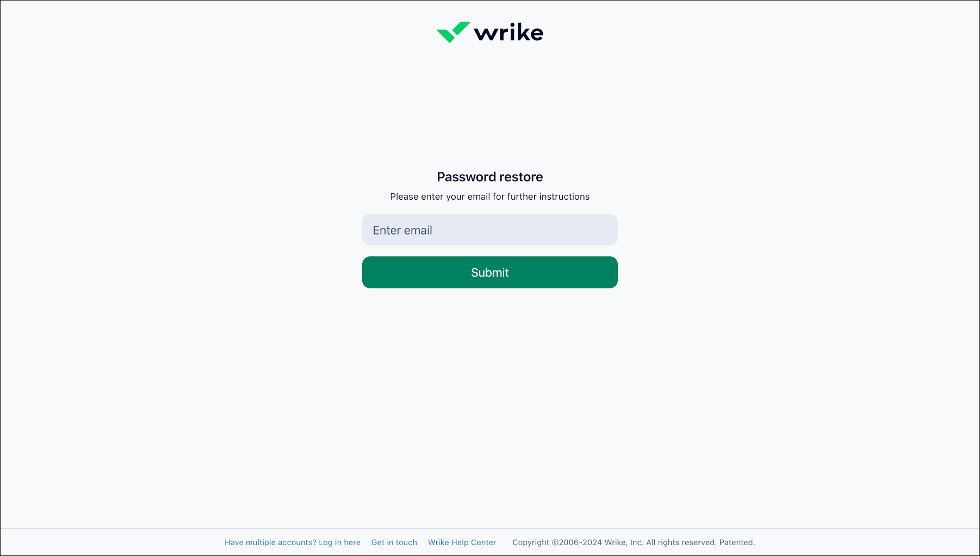The image size is (980, 556).
Task: Open the Have multiple accounts? Log in here link
Action: click(x=293, y=542)
